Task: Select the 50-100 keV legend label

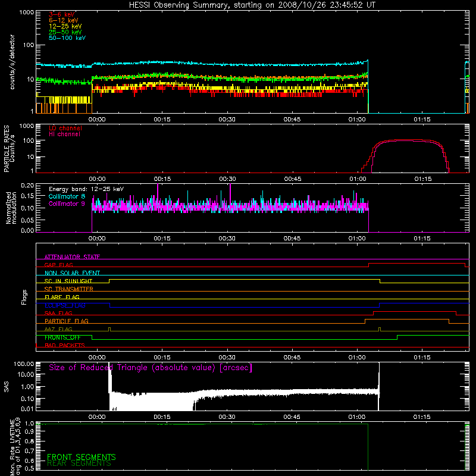Action: click(67, 38)
